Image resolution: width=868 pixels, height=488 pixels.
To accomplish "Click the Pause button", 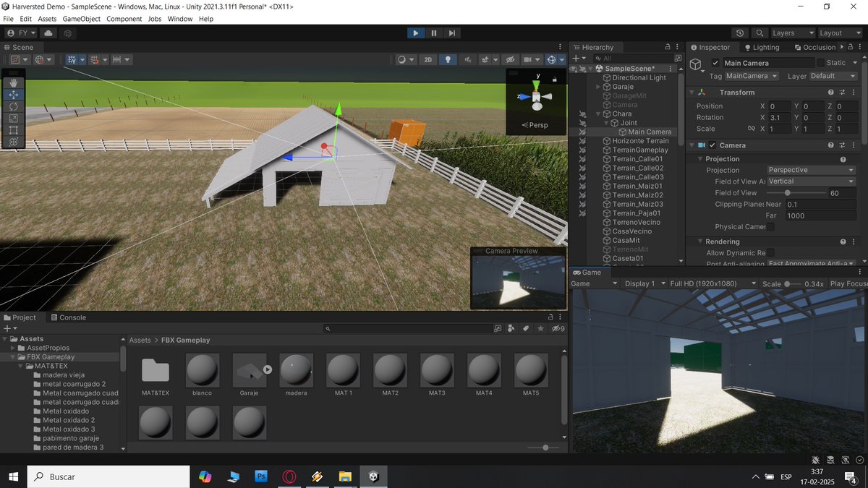I will coord(433,33).
